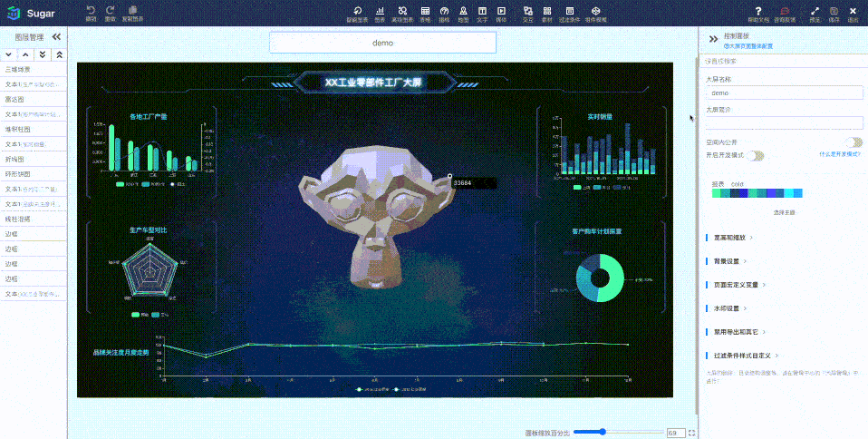Click the copy chart (复制图表) icon

pos(132,10)
